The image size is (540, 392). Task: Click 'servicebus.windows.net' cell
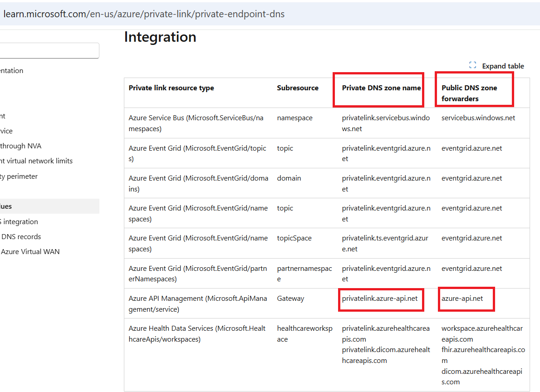click(x=478, y=118)
